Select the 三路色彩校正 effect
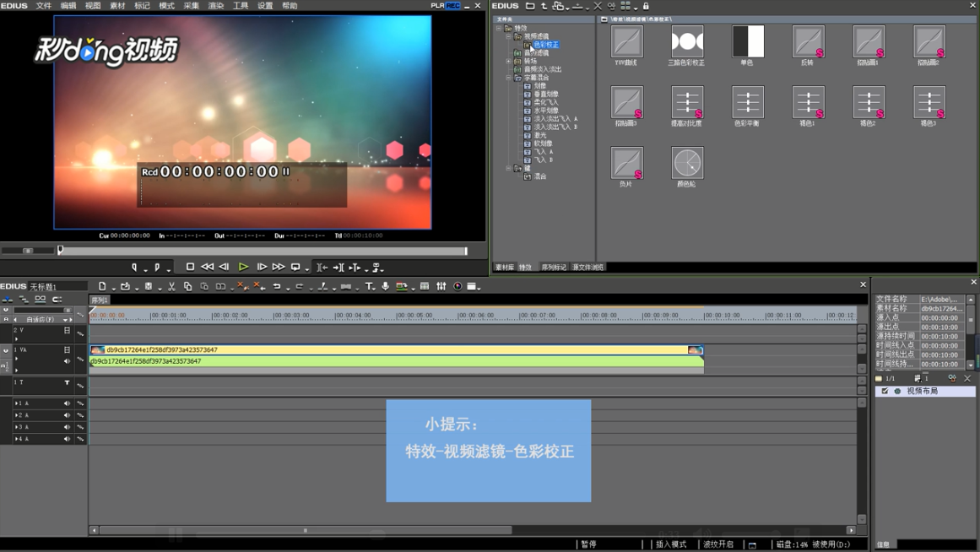Screen dimensions: 980x552 click(687, 42)
